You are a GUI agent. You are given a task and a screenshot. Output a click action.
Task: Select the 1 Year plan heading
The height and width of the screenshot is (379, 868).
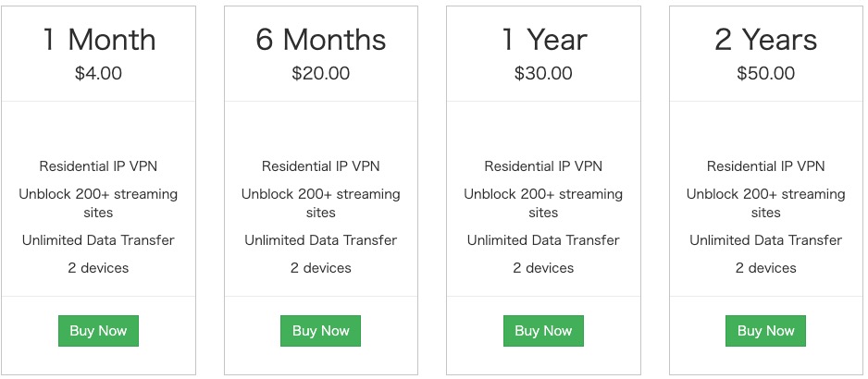click(x=543, y=40)
